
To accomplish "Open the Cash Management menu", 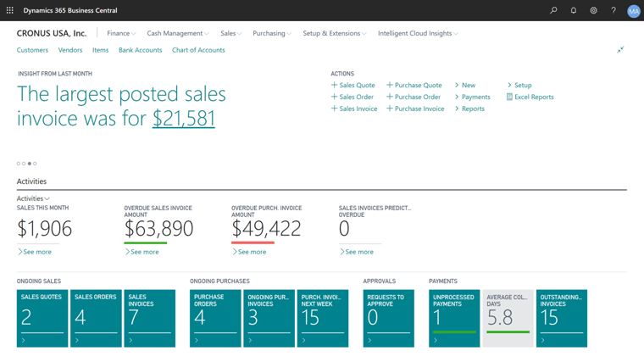I will point(178,33).
